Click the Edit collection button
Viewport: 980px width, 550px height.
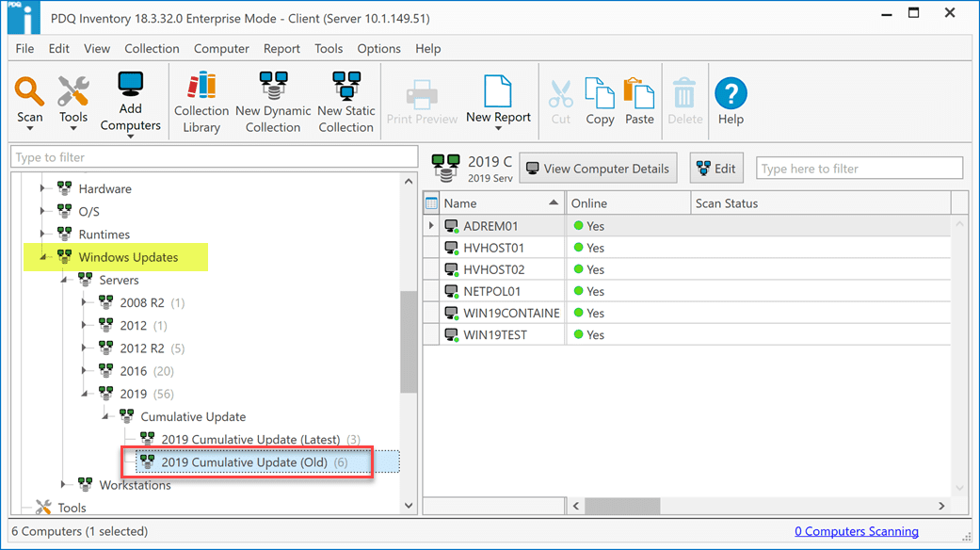pyautogui.click(x=716, y=169)
